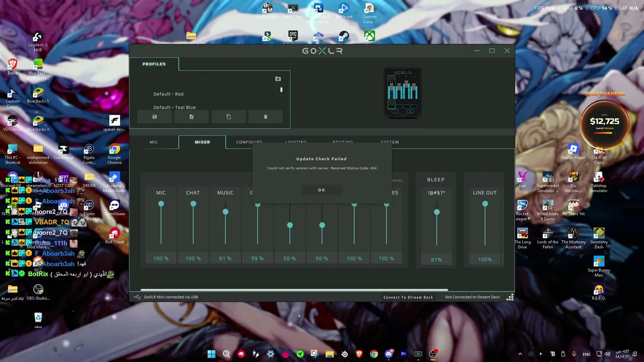644x362 pixels.
Task: Switch to the MIC tab
Action: point(153,142)
